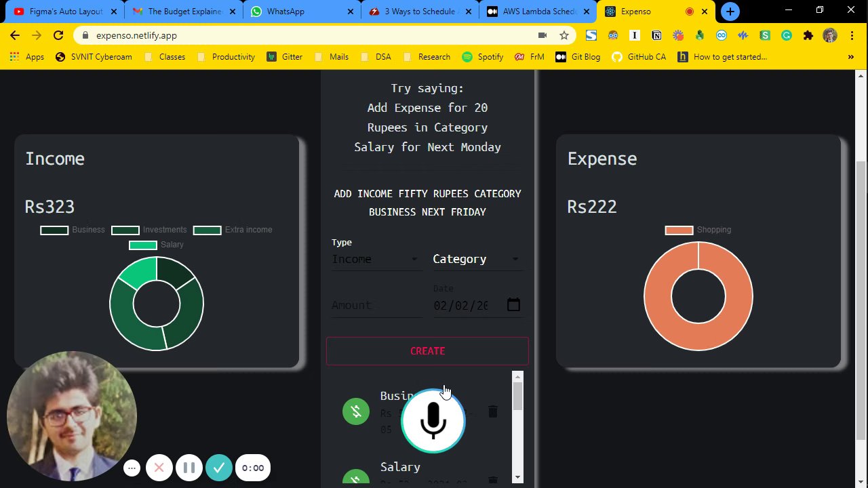Open recorder options three-dot button

click(x=132, y=468)
